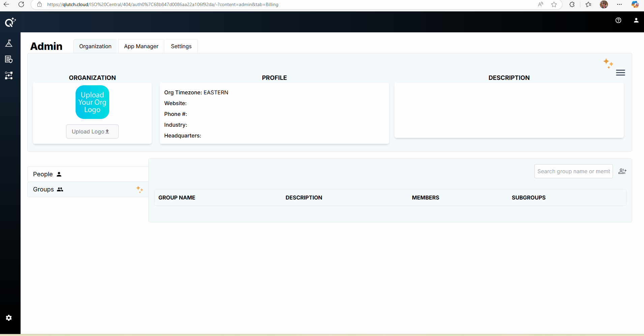This screenshot has width=644, height=336.
Task: Select People in the side list
Action: point(43,174)
